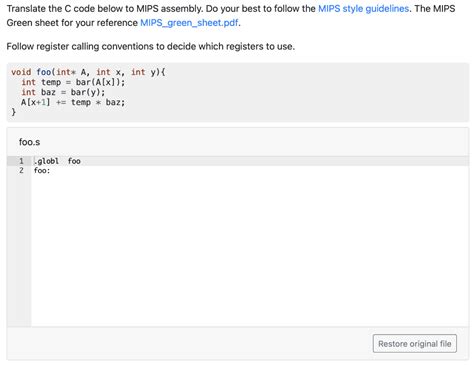The image size is (474, 365).
Task: Click the empty editor area below line 2
Action: point(250,250)
